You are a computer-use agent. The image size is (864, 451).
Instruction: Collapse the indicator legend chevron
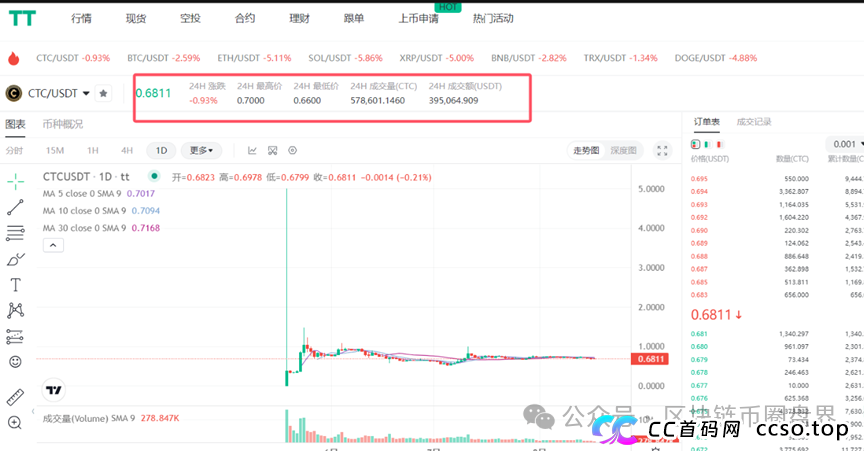tap(53, 245)
